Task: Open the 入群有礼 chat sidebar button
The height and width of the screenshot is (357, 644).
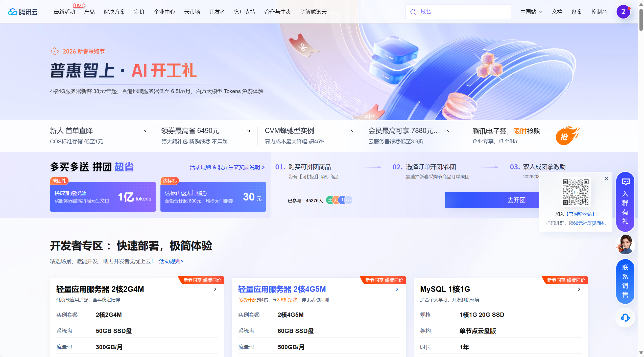Action: pyautogui.click(x=625, y=202)
